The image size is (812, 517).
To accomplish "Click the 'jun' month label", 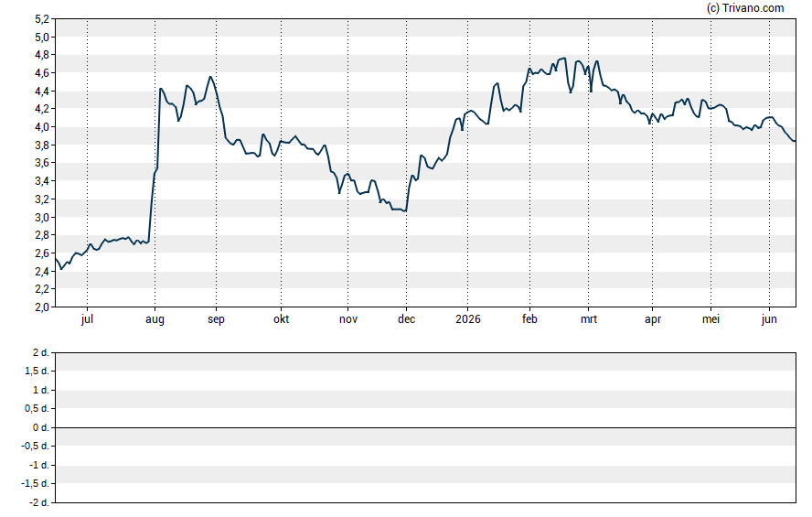I will click(x=769, y=319).
